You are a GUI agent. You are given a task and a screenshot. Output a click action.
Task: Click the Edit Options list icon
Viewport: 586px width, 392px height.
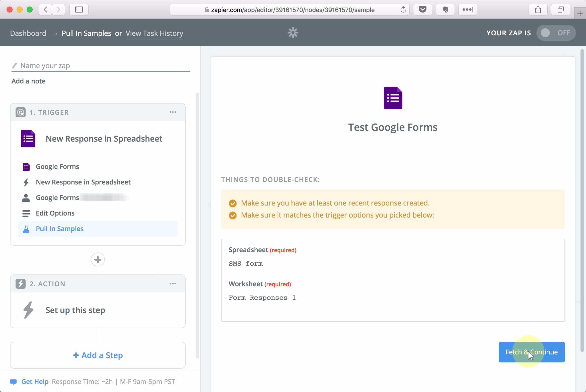point(26,213)
